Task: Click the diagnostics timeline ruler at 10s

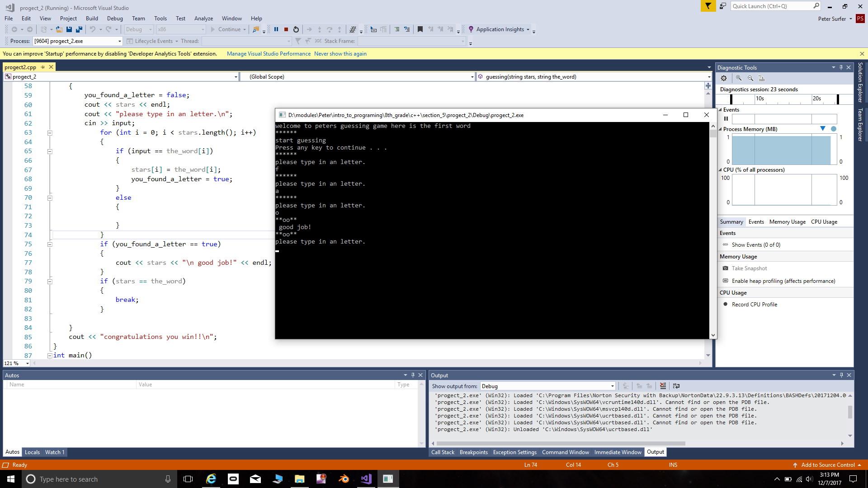Action: click(759, 99)
